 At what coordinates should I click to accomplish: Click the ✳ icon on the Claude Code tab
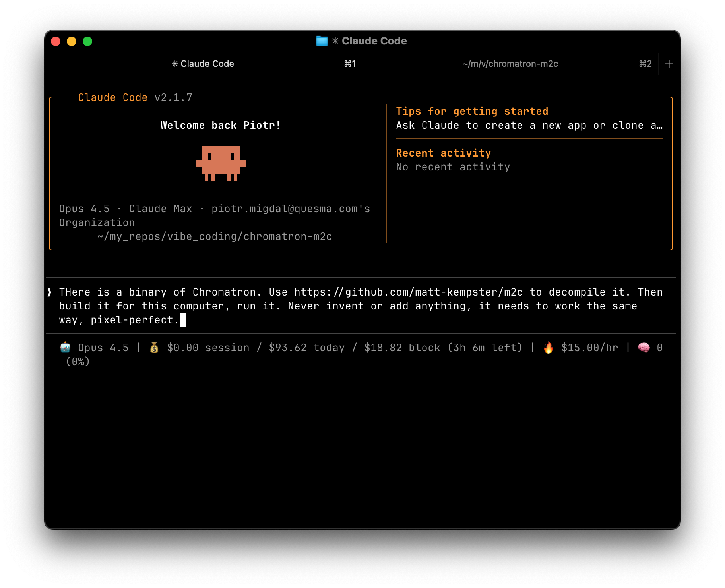pos(174,64)
